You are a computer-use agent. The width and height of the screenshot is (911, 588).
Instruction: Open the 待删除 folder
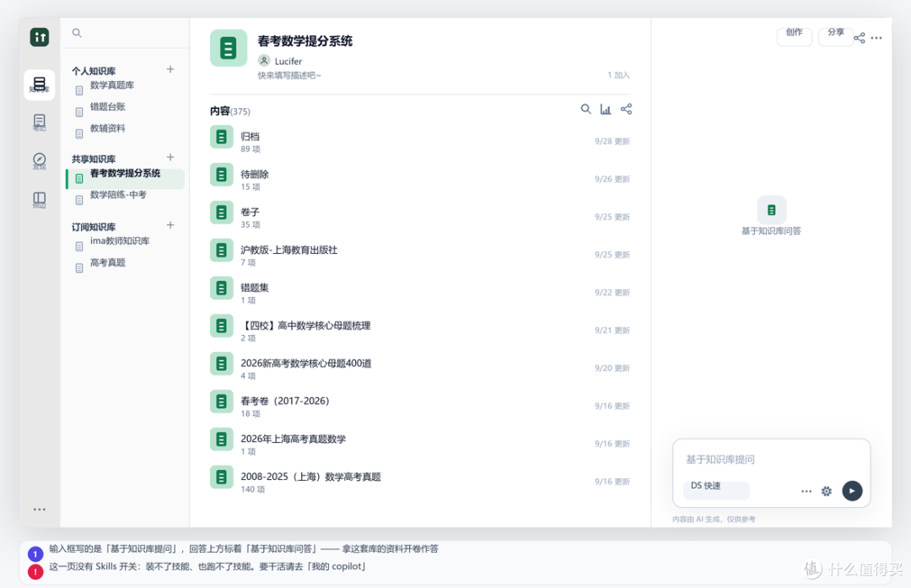point(420,178)
